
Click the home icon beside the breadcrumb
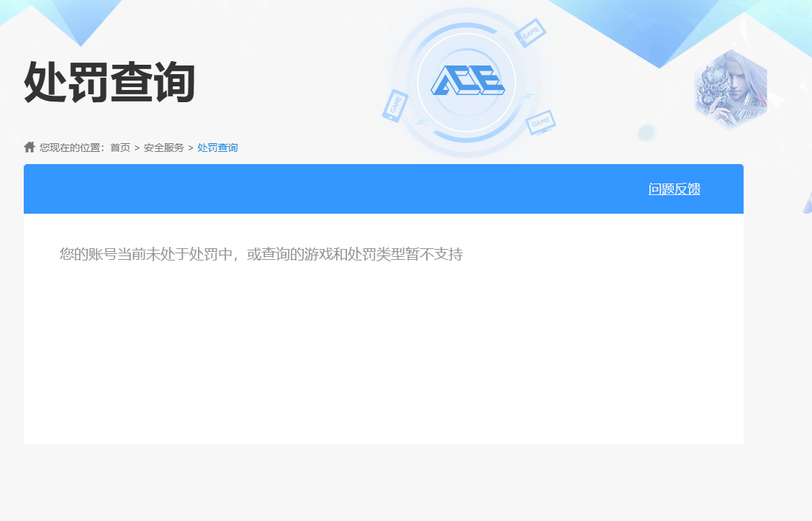click(x=29, y=147)
